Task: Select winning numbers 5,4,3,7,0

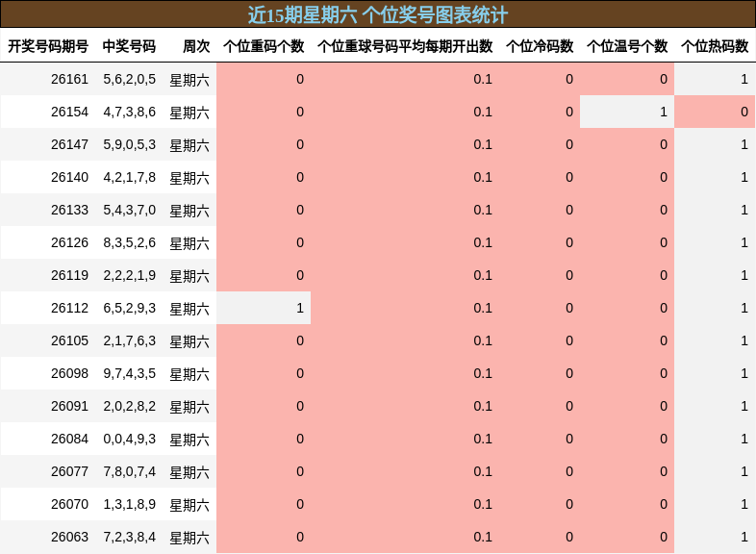Action: (129, 210)
